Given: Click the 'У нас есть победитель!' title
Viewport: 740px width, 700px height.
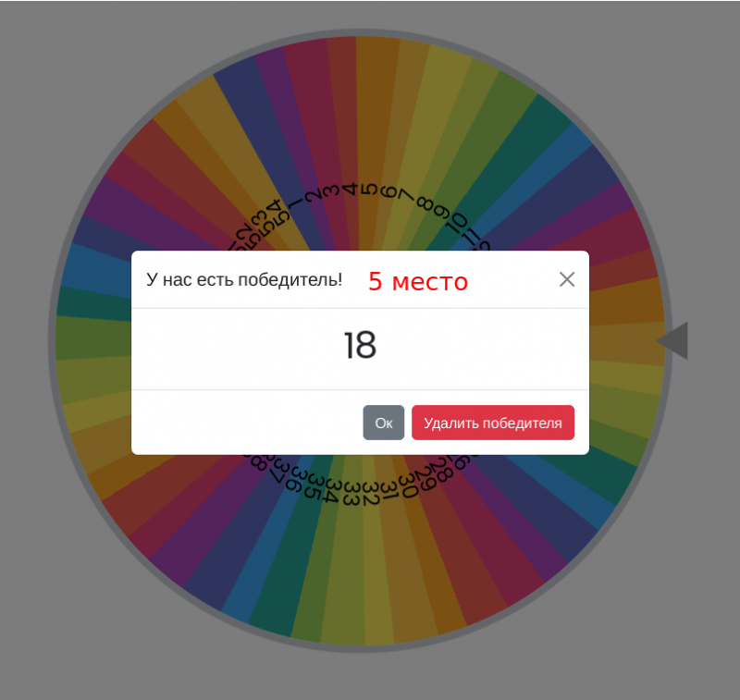Looking at the screenshot, I should click(244, 279).
